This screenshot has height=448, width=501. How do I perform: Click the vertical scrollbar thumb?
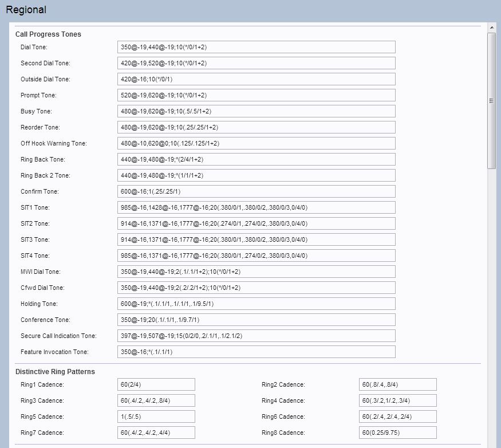[x=491, y=100]
